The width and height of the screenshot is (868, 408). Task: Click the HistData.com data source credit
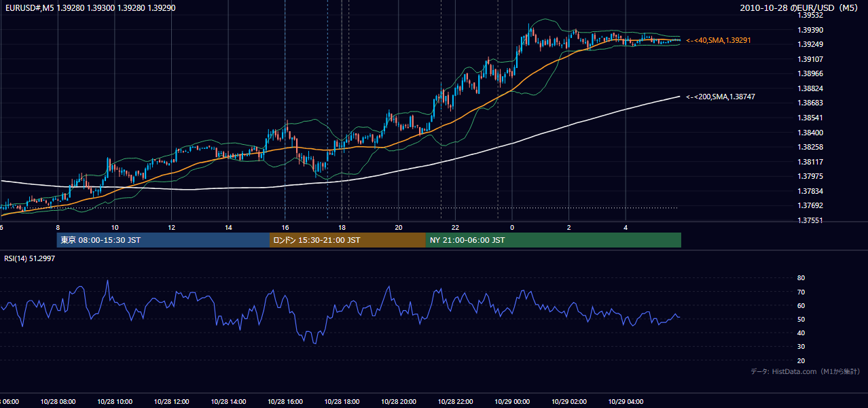click(x=806, y=371)
